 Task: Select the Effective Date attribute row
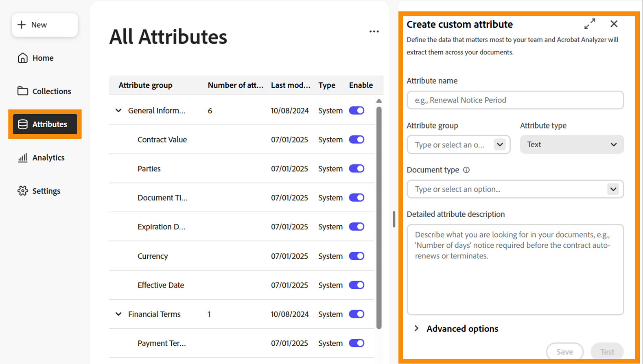point(242,285)
